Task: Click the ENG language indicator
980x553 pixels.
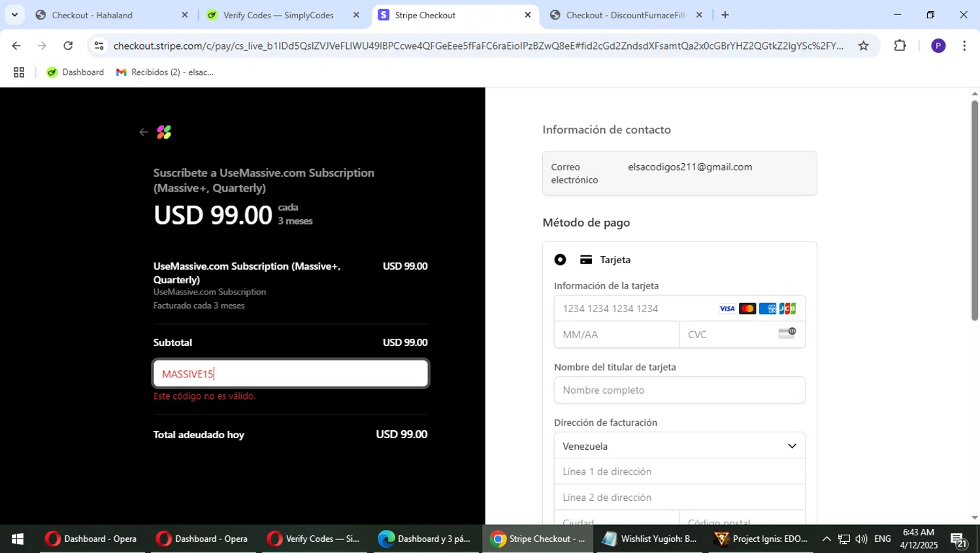Action: (883, 539)
